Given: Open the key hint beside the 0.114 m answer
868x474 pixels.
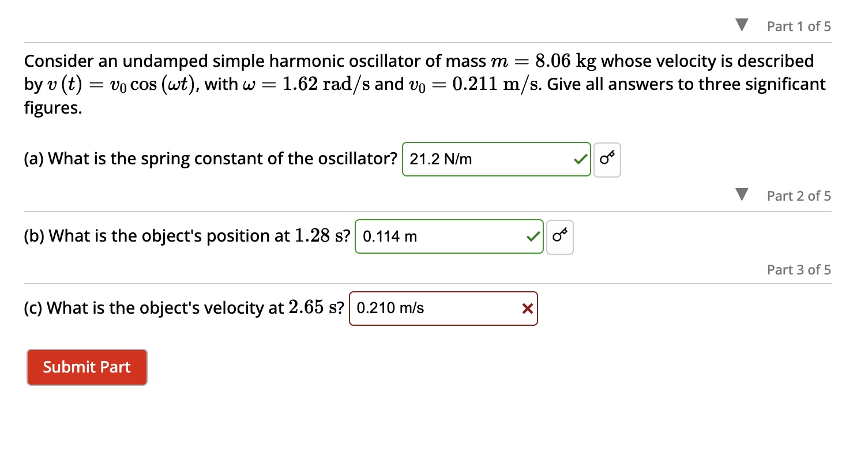Looking at the screenshot, I should point(559,236).
